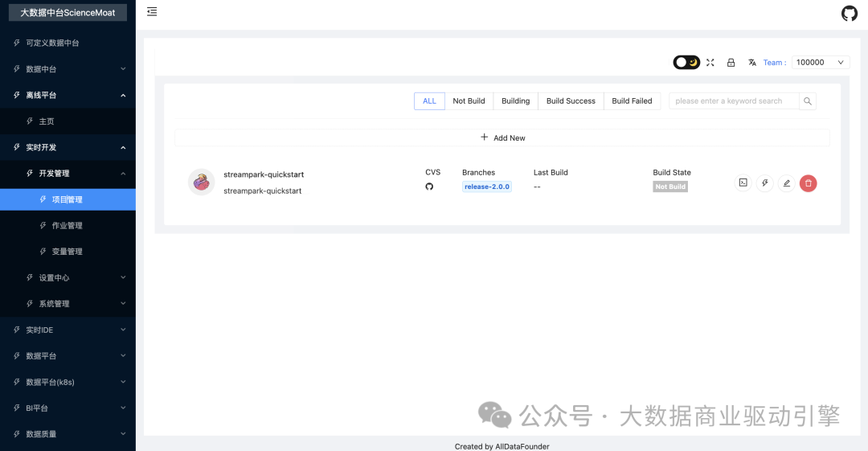
Task: Enter fullscreen mode via the expand icon
Action: point(710,63)
